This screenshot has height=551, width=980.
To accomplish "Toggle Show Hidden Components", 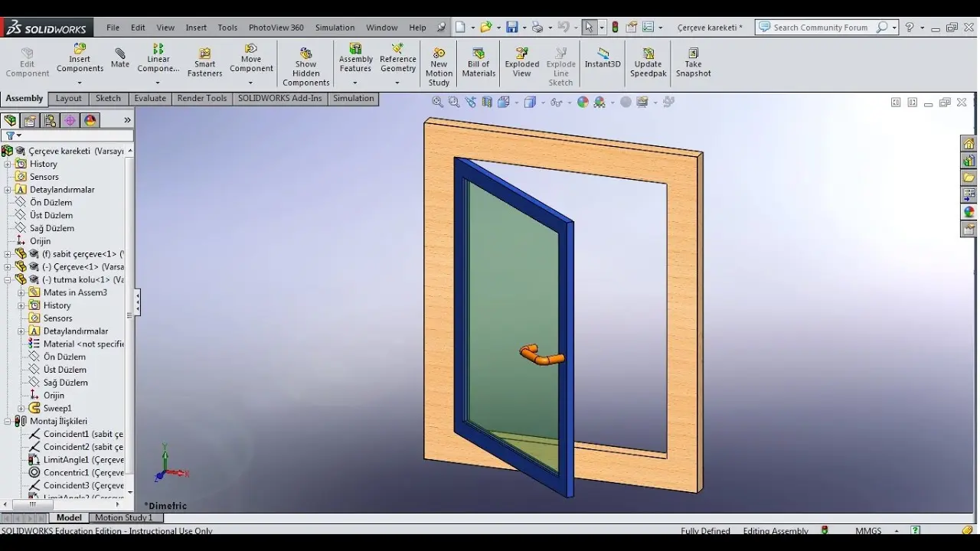I will 305,67.
